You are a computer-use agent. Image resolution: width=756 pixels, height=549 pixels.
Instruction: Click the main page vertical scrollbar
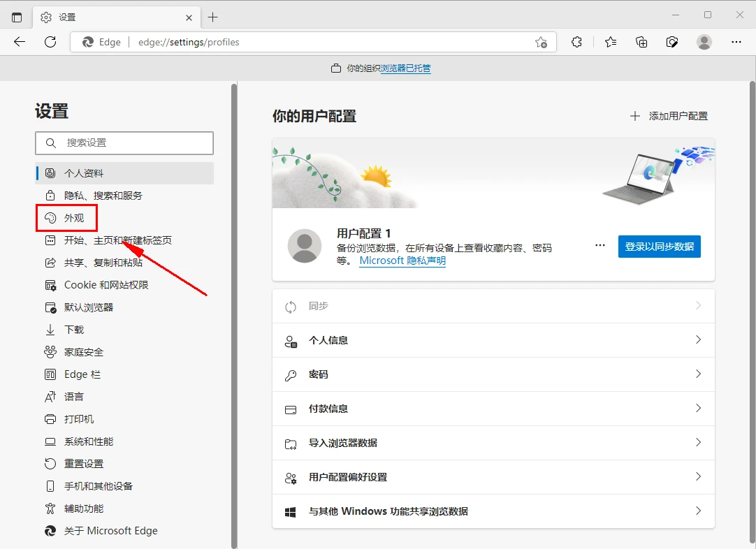click(753, 314)
